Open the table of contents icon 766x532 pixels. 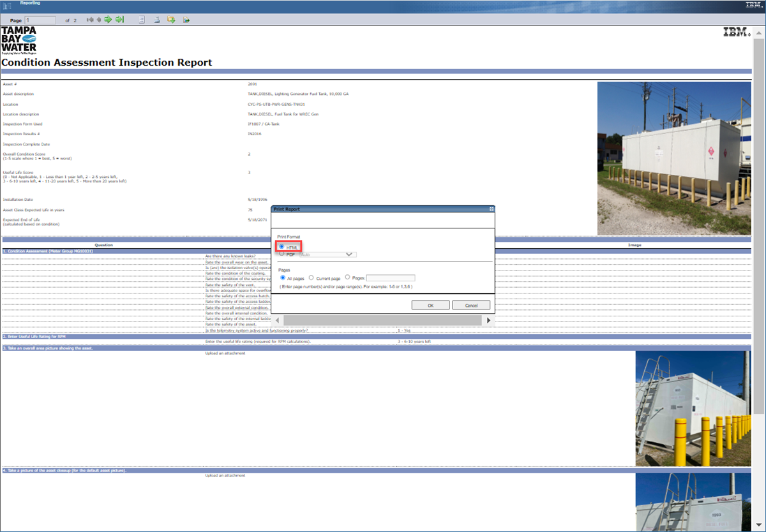point(142,19)
